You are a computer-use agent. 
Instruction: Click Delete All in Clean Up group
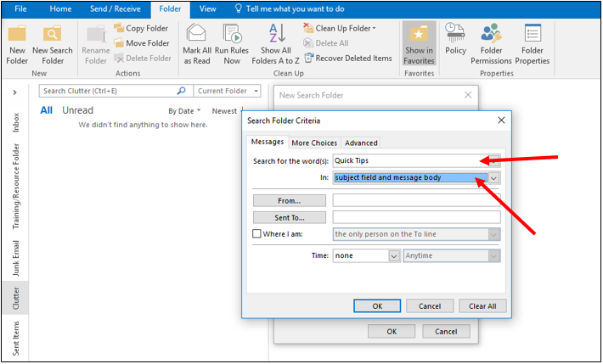[x=326, y=43]
